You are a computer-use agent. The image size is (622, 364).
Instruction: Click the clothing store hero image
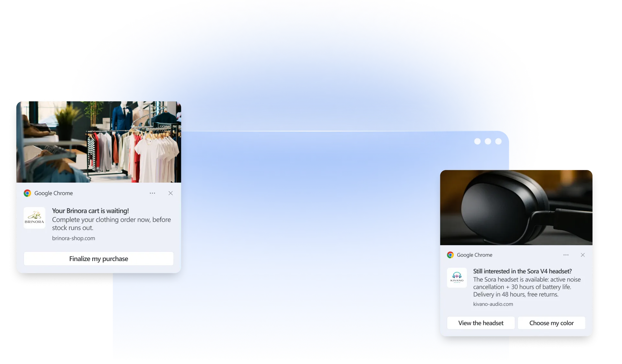click(x=99, y=142)
